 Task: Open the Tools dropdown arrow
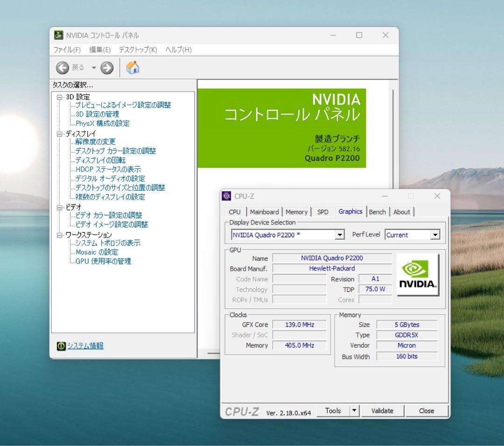click(x=354, y=411)
